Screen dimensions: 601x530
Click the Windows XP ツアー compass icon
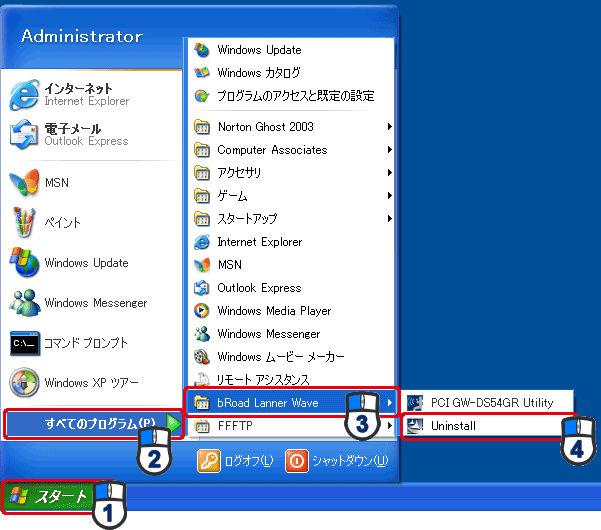[24, 382]
